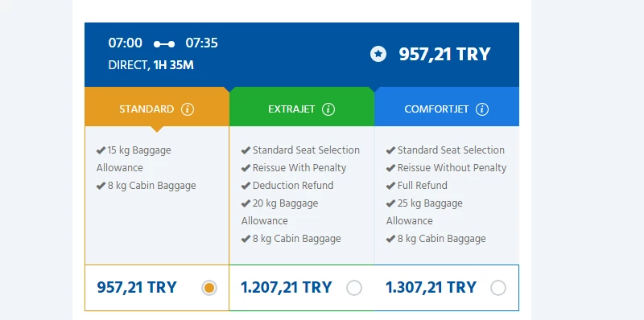Switch to the STANDARD fare tab
Screen dimensions: 644x320
tap(157, 107)
